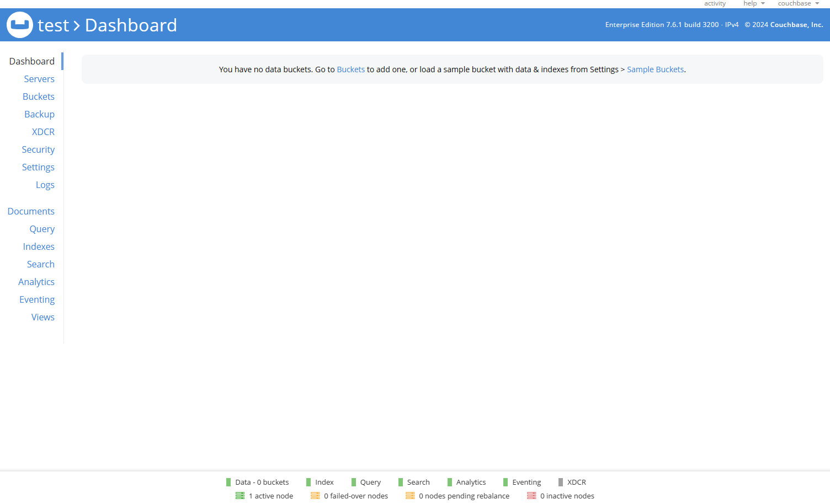Select the Index service status square
The image size is (830, 504).
point(309,482)
